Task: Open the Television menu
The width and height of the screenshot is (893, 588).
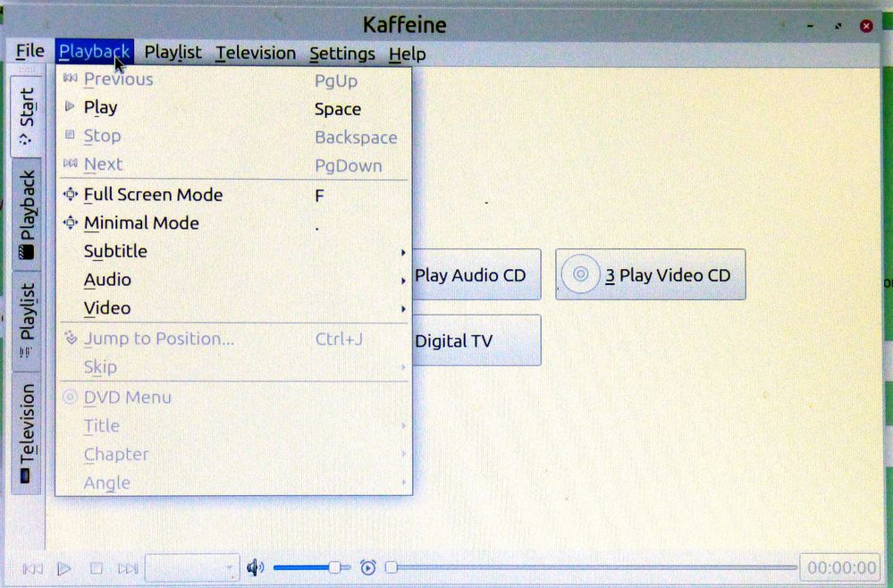Action: [256, 54]
